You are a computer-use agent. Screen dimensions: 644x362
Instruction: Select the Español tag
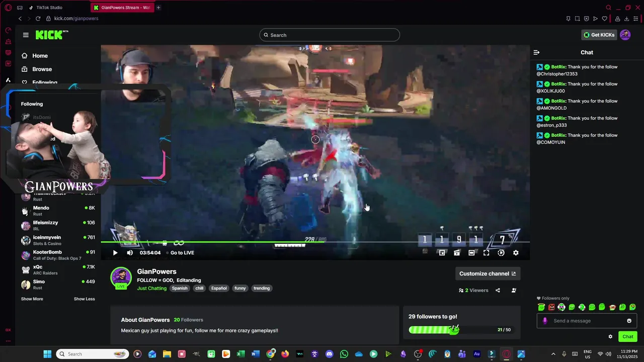point(219,289)
